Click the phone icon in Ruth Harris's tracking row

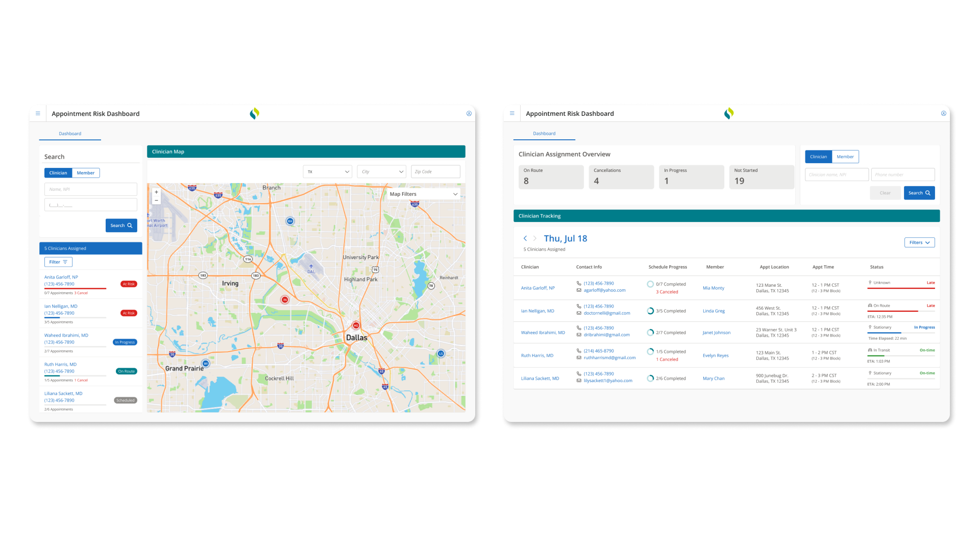[x=579, y=351]
